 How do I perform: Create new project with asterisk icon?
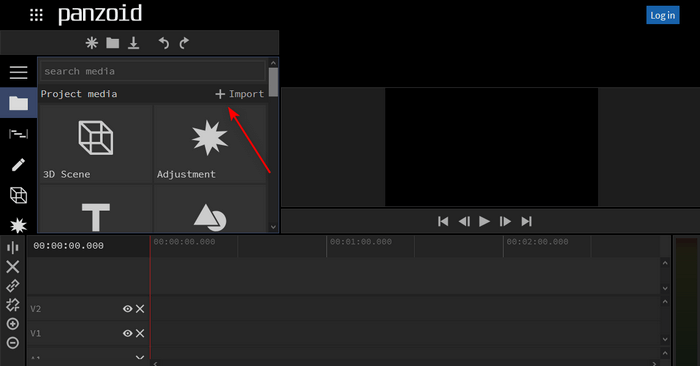92,43
